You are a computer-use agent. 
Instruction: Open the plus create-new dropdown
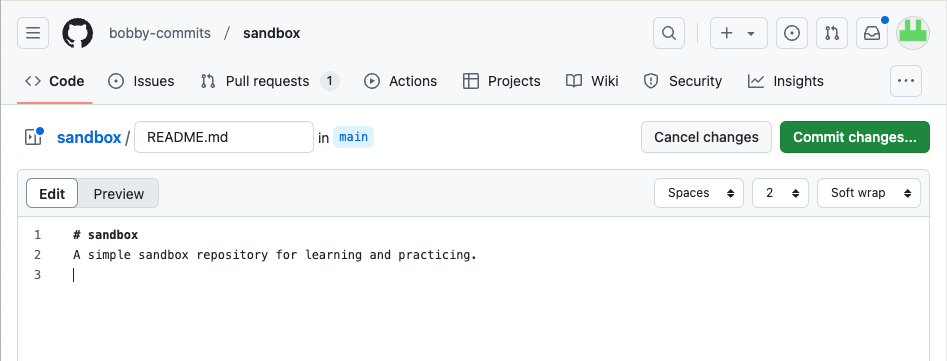tap(739, 33)
